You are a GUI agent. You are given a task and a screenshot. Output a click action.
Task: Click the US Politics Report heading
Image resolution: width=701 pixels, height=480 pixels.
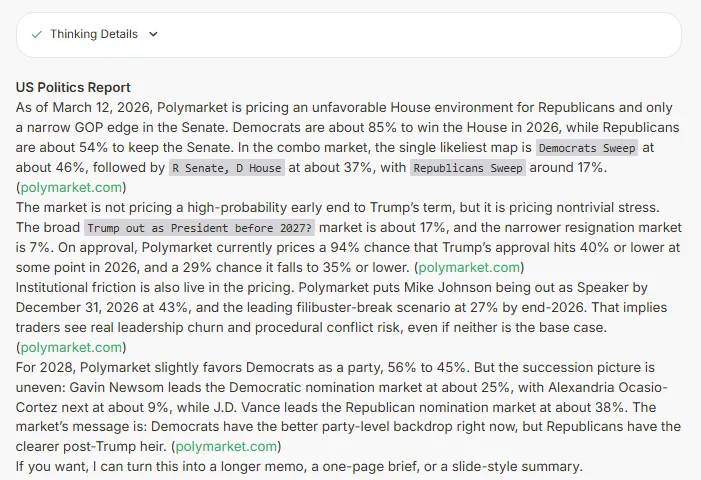coord(73,88)
